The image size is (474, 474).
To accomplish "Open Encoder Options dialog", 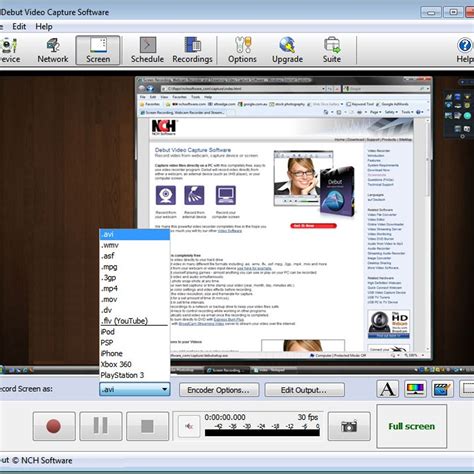I will coord(219,390).
